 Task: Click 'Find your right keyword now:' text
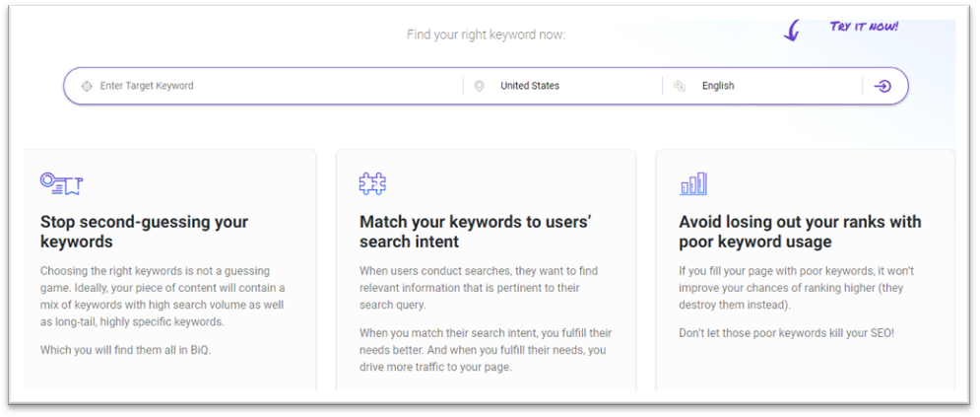486,35
